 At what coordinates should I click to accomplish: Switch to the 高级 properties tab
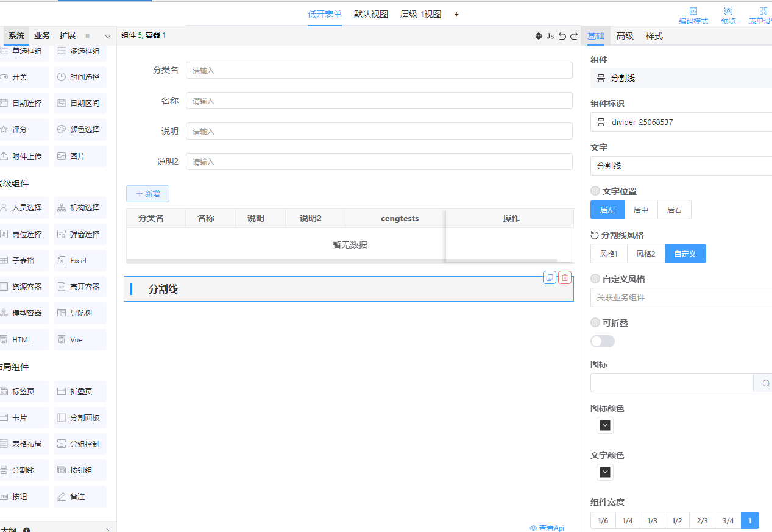tap(625, 36)
